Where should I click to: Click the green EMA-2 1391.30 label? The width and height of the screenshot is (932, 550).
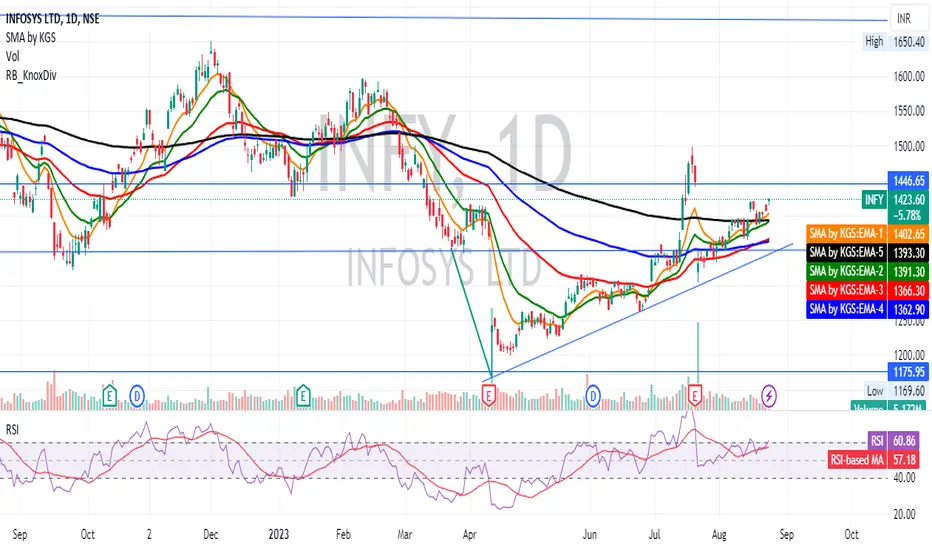(868, 272)
